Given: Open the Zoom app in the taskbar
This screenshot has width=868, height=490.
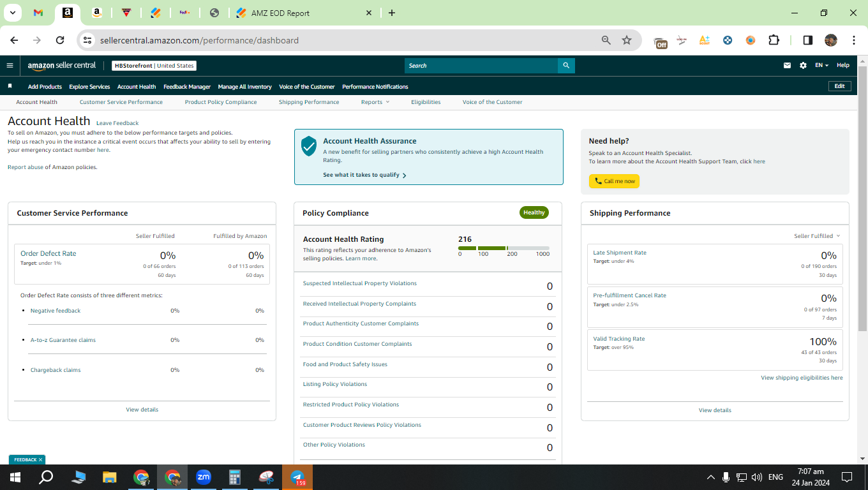Looking at the screenshot, I should pyautogui.click(x=204, y=477).
